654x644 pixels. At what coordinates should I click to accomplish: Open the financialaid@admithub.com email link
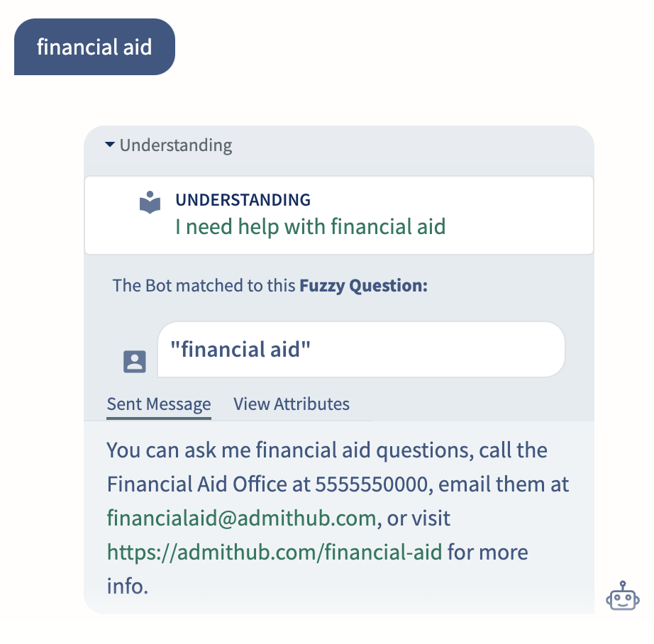[x=241, y=518]
